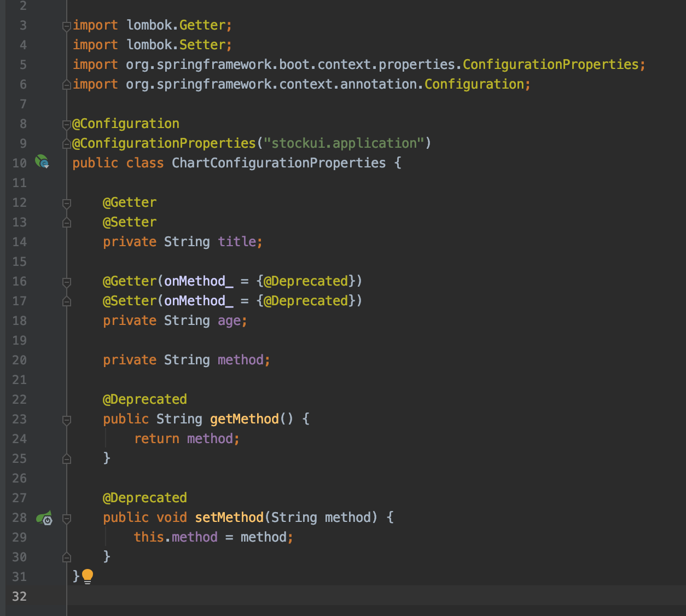Collapse the @Getter annotation fold marker on line 12
Viewport: 686px width, 616px height.
(x=66, y=202)
